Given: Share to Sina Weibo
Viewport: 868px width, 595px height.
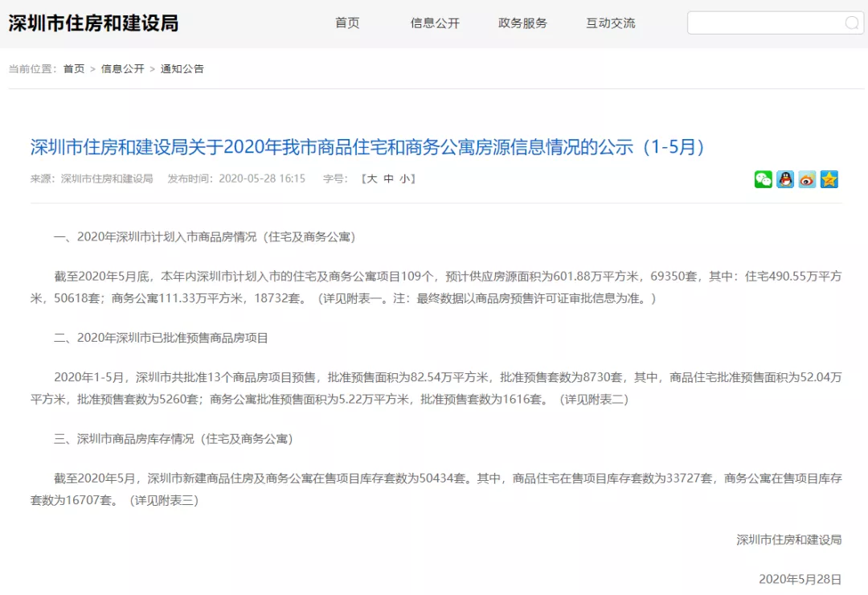Looking at the screenshot, I should pos(807,179).
